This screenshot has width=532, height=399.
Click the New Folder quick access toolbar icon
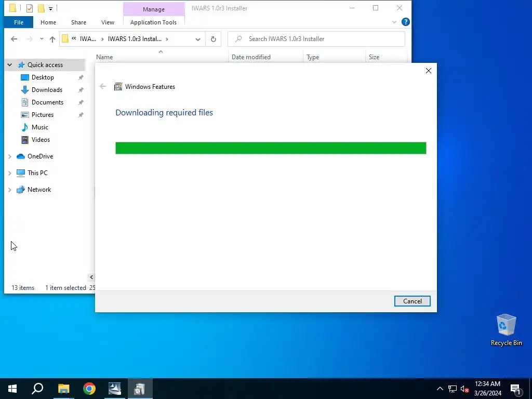[41, 8]
